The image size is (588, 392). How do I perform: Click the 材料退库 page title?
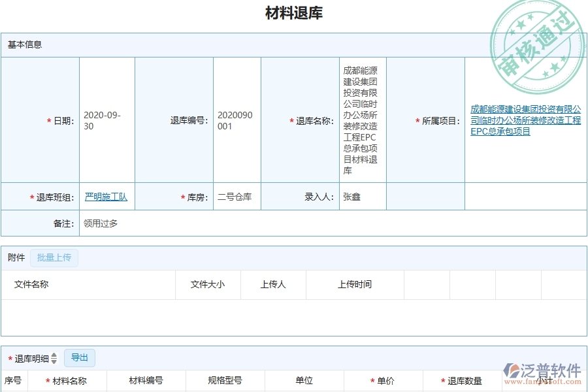click(x=294, y=12)
